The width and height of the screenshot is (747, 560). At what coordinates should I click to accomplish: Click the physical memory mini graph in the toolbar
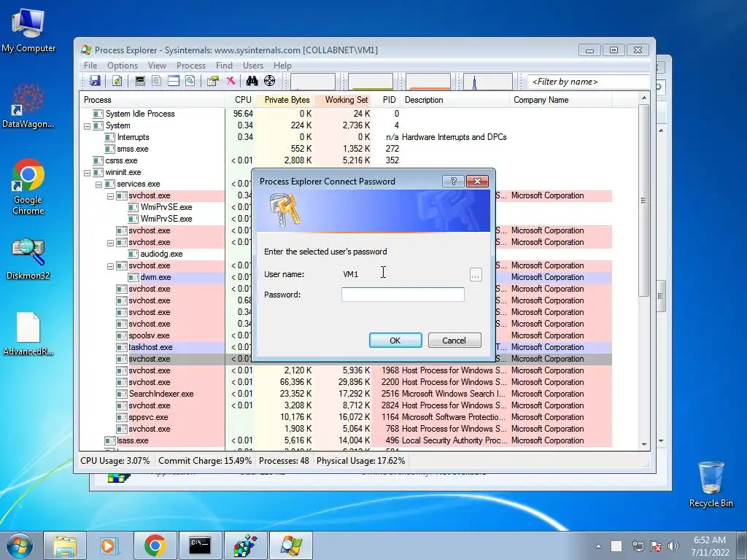click(x=427, y=82)
